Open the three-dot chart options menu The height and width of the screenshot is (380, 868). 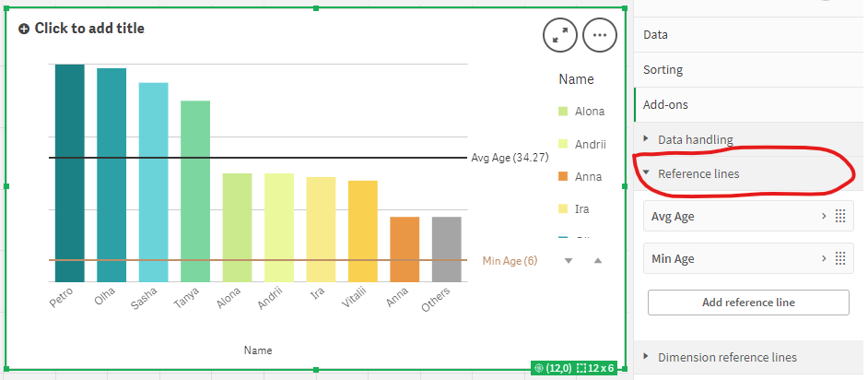pos(600,35)
